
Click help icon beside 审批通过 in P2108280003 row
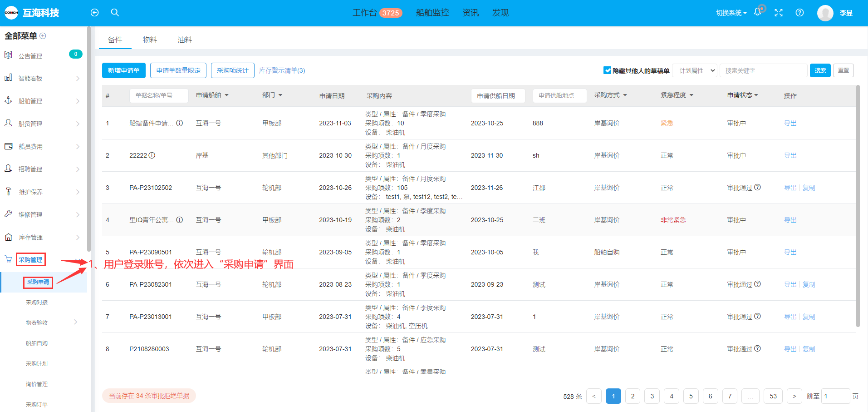pos(757,348)
